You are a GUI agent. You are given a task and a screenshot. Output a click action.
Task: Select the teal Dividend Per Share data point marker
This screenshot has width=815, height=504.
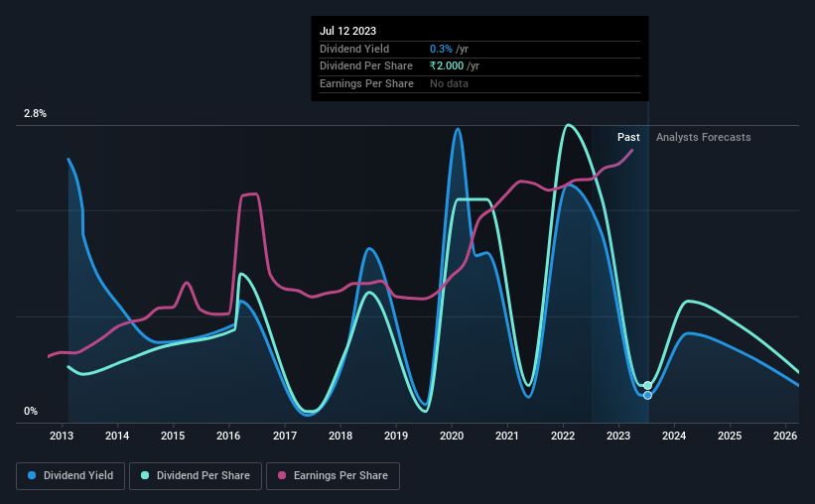[x=647, y=385]
